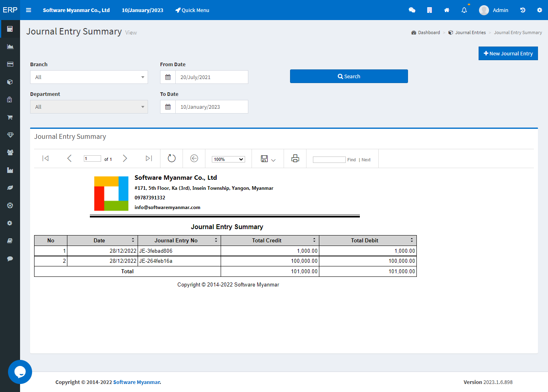
Task: Open the export save format dropdown
Action: [268, 159]
